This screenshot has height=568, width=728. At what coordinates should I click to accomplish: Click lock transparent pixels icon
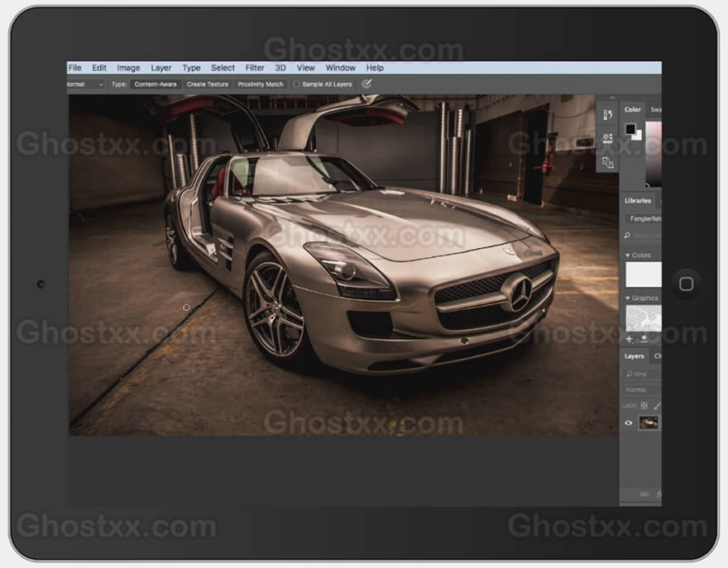click(644, 406)
